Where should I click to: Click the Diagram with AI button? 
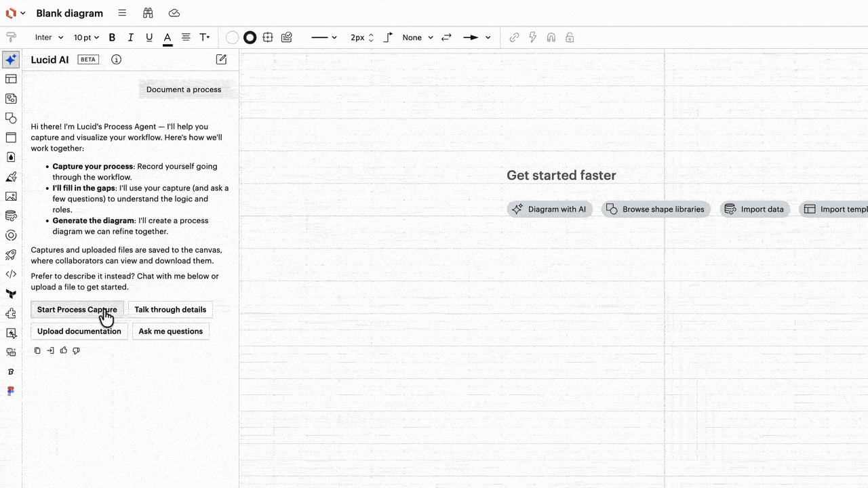549,209
